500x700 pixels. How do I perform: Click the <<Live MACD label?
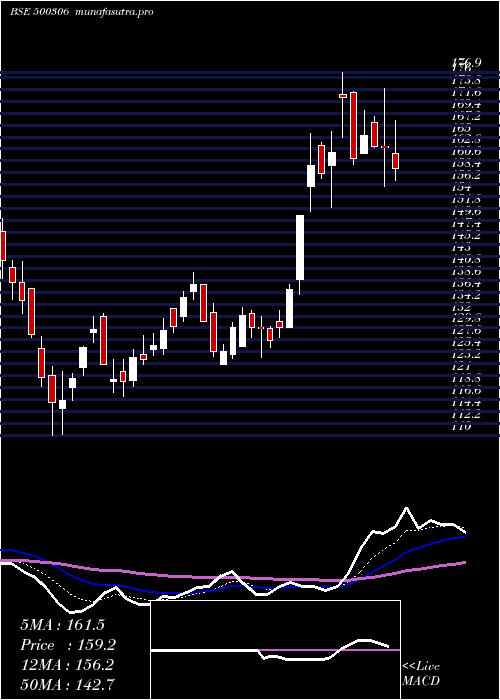tap(421, 674)
